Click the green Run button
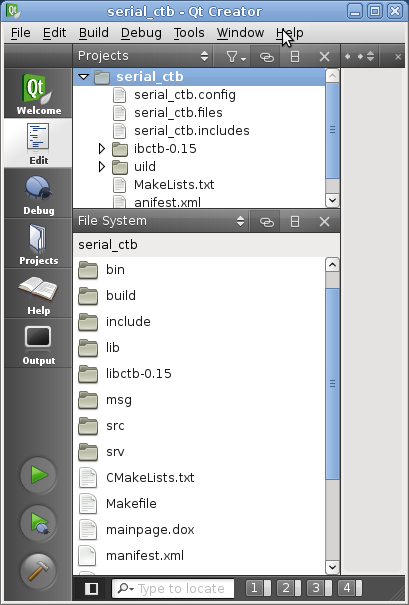 (x=39, y=475)
